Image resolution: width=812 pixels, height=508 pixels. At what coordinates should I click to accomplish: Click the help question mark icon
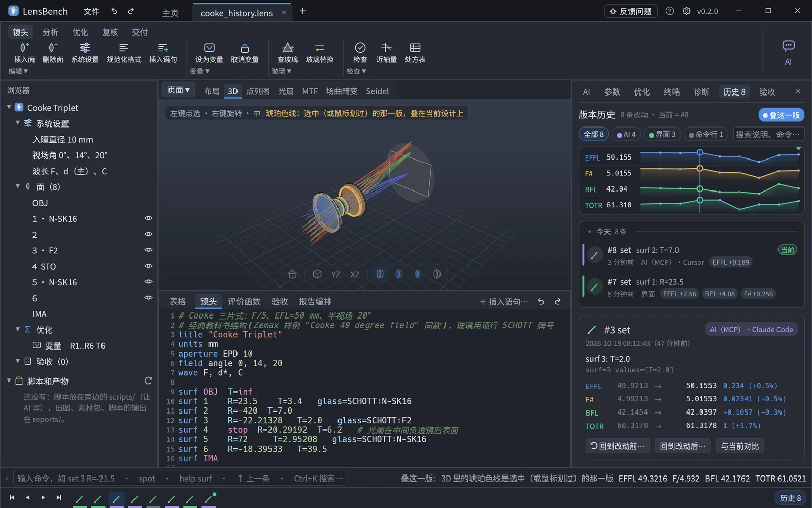click(x=670, y=11)
